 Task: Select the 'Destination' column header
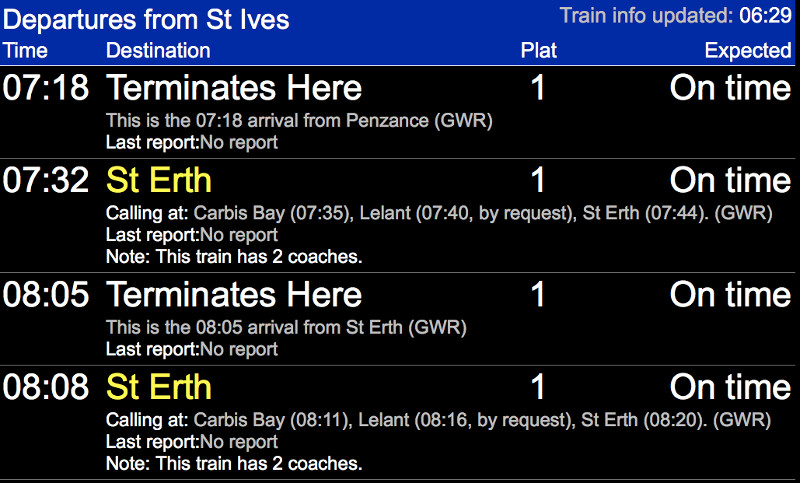pos(158,51)
